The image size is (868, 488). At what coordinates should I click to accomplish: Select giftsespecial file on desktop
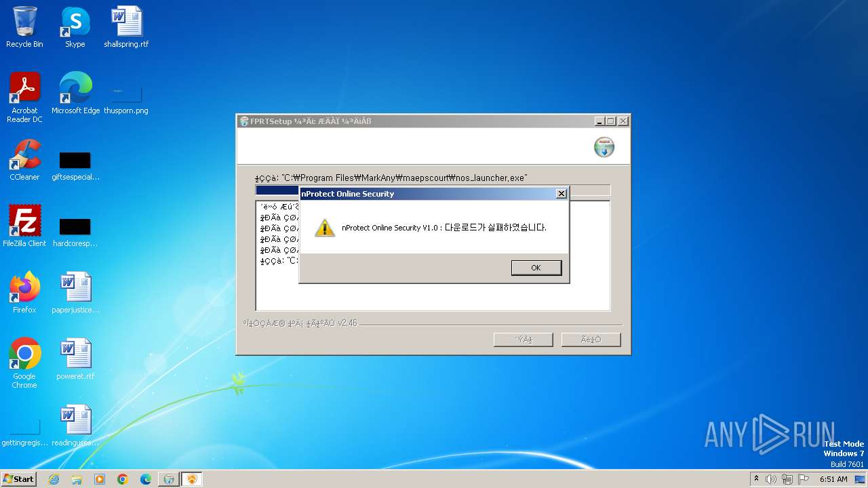pyautogui.click(x=75, y=166)
